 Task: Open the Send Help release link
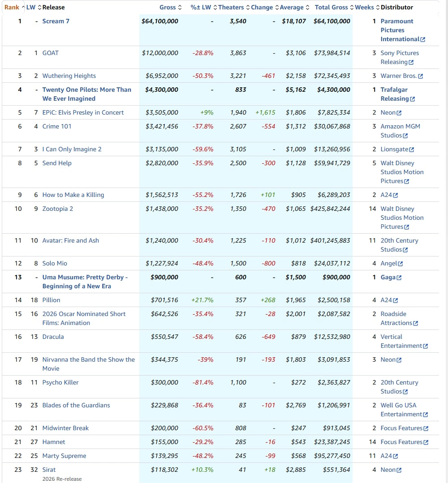click(x=57, y=163)
